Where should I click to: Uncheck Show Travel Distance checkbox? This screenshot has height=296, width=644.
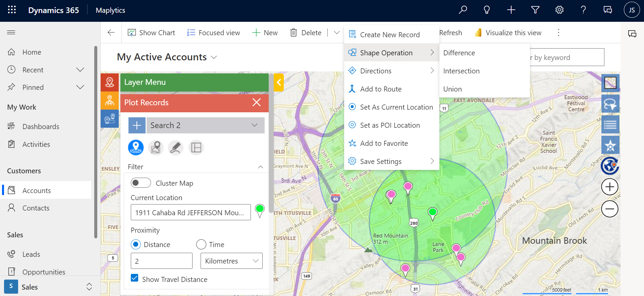135,278
